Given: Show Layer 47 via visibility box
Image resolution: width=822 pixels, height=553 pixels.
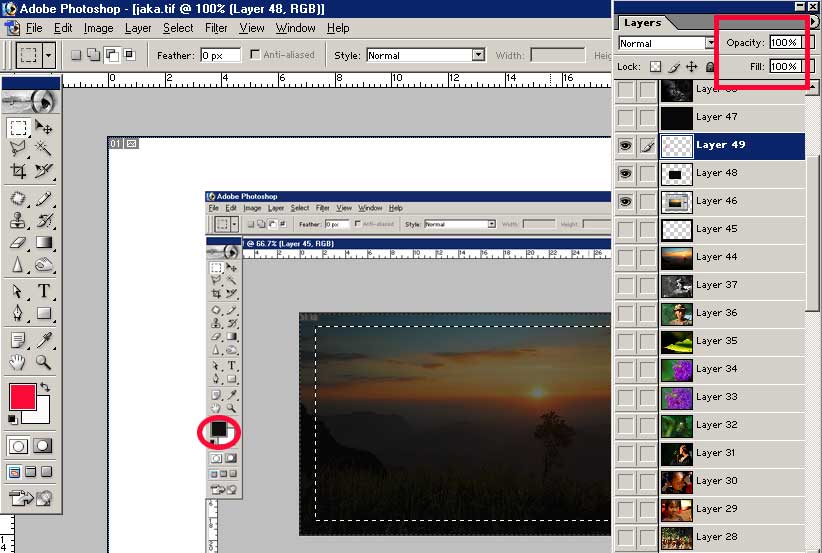Looking at the screenshot, I should [625, 117].
